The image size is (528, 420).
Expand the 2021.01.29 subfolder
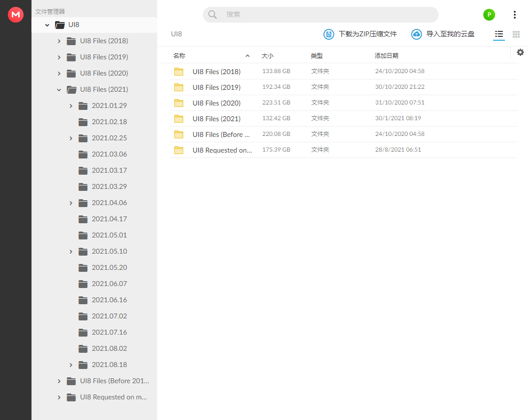coord(71,106)
